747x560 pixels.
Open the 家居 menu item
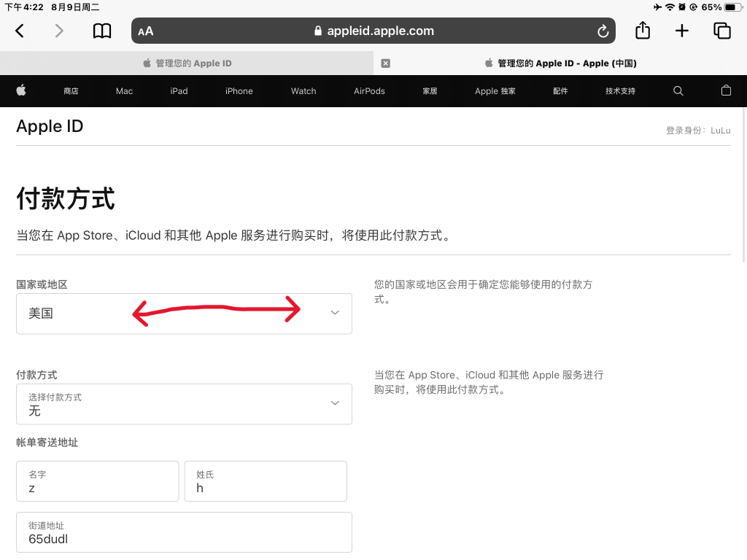430,91
